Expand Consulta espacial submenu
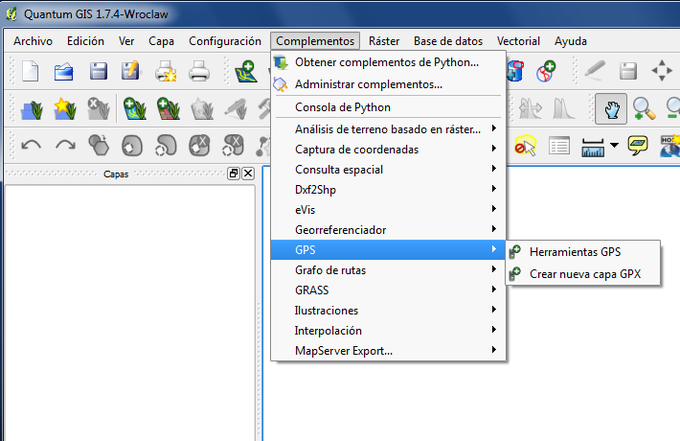Viewport: 680px width, 441px height. pos(388,170)
